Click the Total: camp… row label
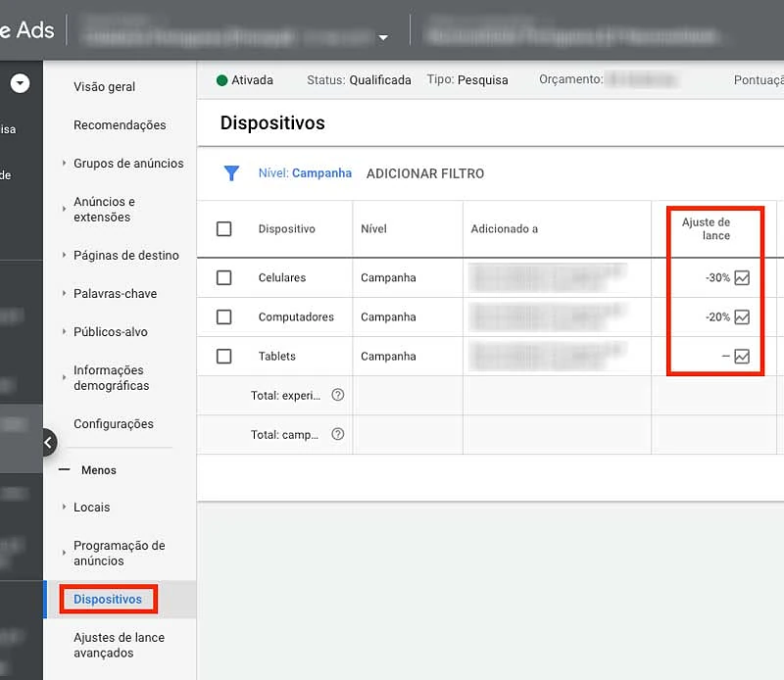 tap(284, 434)
